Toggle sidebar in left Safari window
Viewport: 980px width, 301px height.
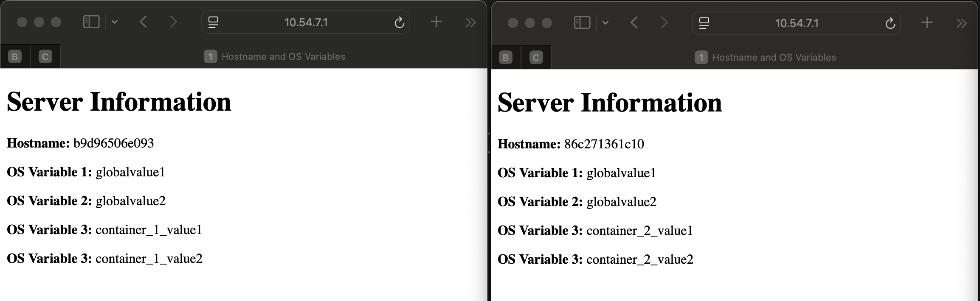pyautogui.click(x=91, y=22)
